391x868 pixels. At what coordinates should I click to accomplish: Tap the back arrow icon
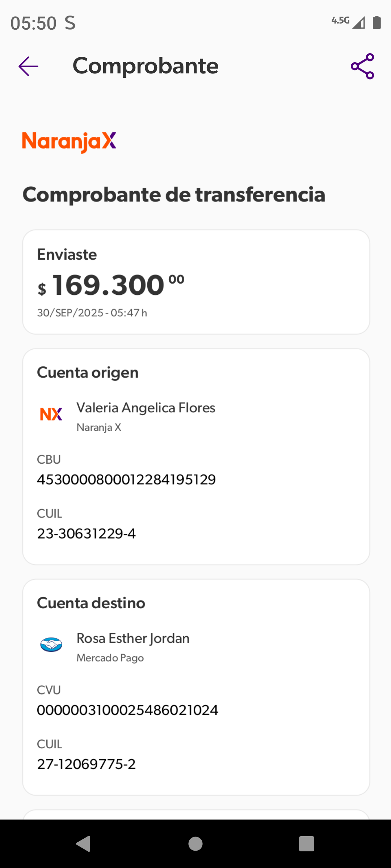[x=28, y=67]
